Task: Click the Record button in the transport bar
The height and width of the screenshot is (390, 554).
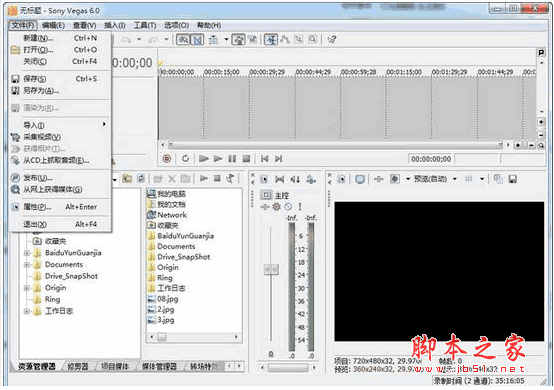Action: point(167,159)
